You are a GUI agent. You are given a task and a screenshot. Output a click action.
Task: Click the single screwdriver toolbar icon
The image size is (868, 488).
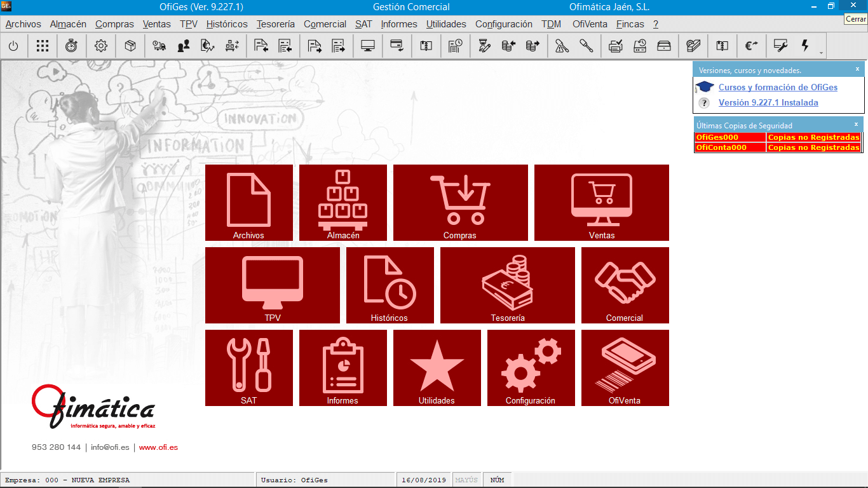click(586, 46)
